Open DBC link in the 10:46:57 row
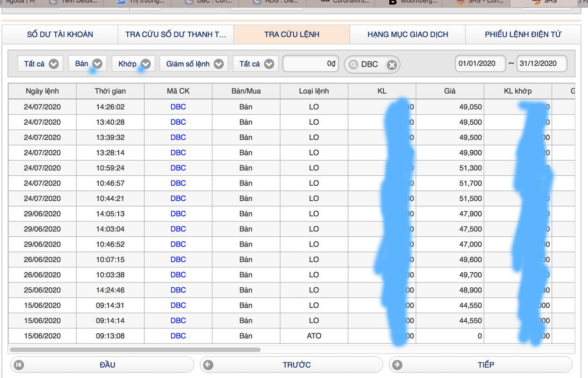Viewport: 588px width, 378px height. point(178,183)
